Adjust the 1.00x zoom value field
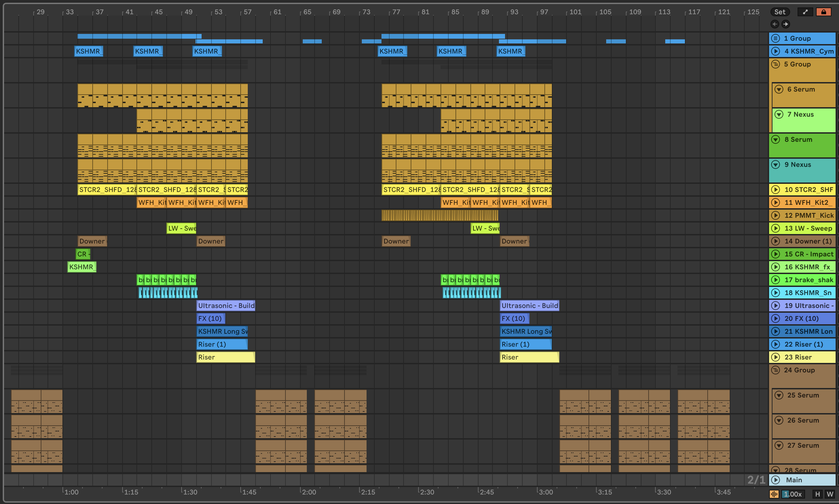 click(x=793, y=494)
